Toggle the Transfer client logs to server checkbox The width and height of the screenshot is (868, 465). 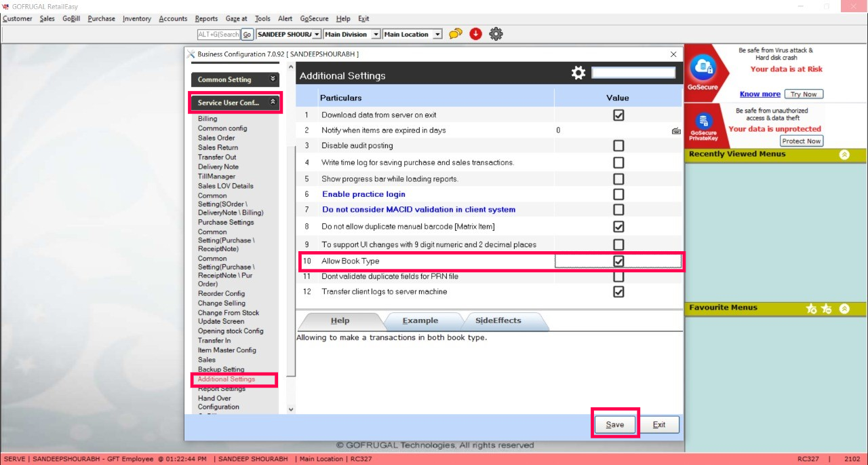[x=618, y=292]
